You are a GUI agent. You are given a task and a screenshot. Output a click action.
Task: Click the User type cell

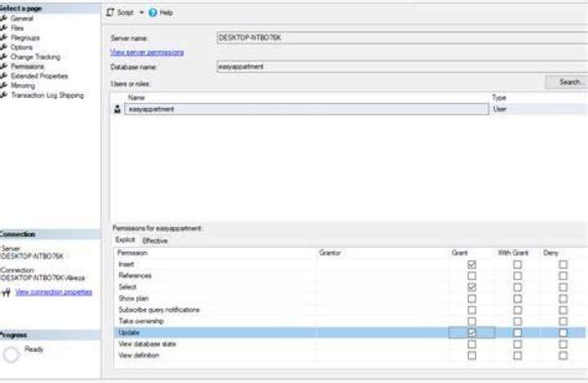[x=538, y=109]
